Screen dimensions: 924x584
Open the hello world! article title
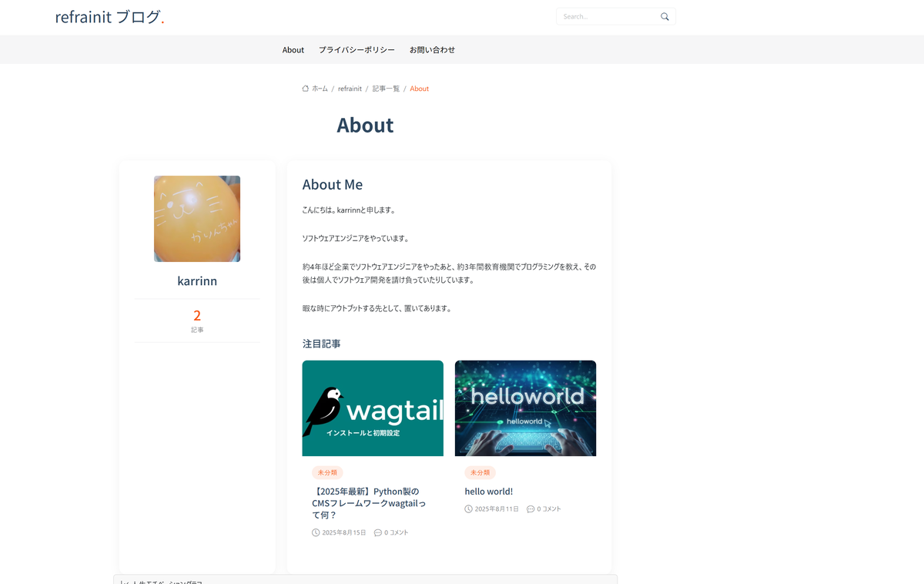point(488,492)
